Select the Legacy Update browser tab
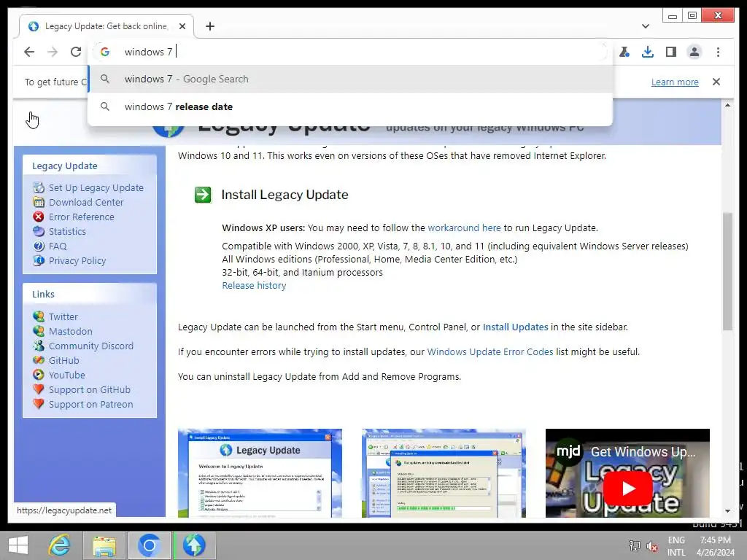 tap(107, 26)
